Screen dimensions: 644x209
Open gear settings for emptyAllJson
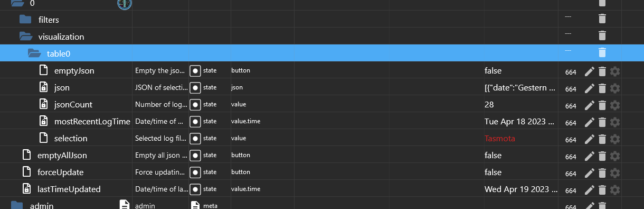point(614,156)
